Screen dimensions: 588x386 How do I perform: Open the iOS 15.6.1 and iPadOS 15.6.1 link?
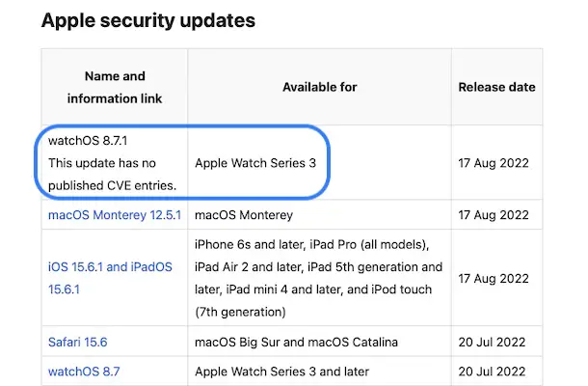110,276
